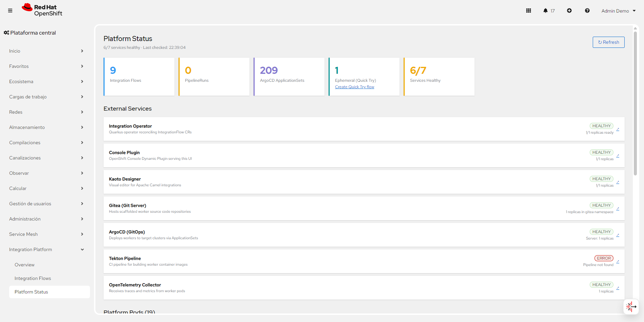Click the 0 PipelineRuns card

coord(214,77)
